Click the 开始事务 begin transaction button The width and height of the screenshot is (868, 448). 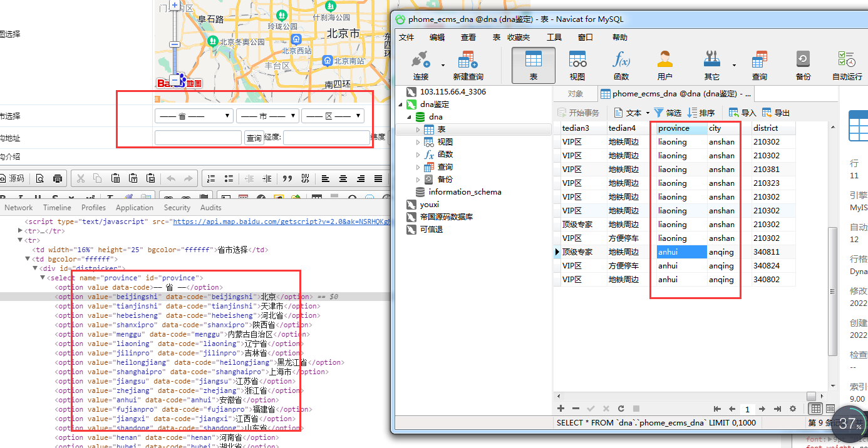tap(579, 113)
